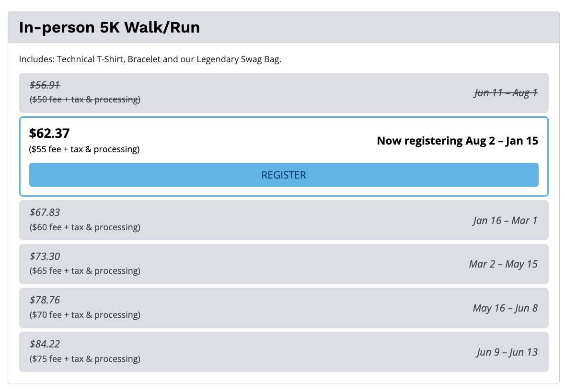The height and width of the screenshot is (392, 565).
Task: Click the $70 fee + tax & processing note
Action: [85, 315]
